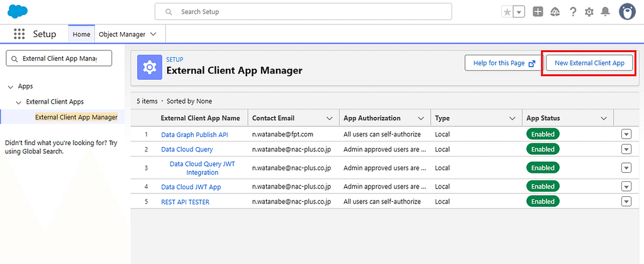Click n.watanabe@fpt.com email cell

[x=282, y=135]
